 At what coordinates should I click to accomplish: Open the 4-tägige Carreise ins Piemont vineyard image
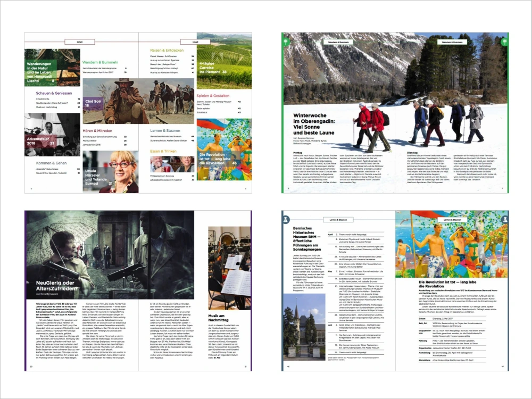coord(225,61)
